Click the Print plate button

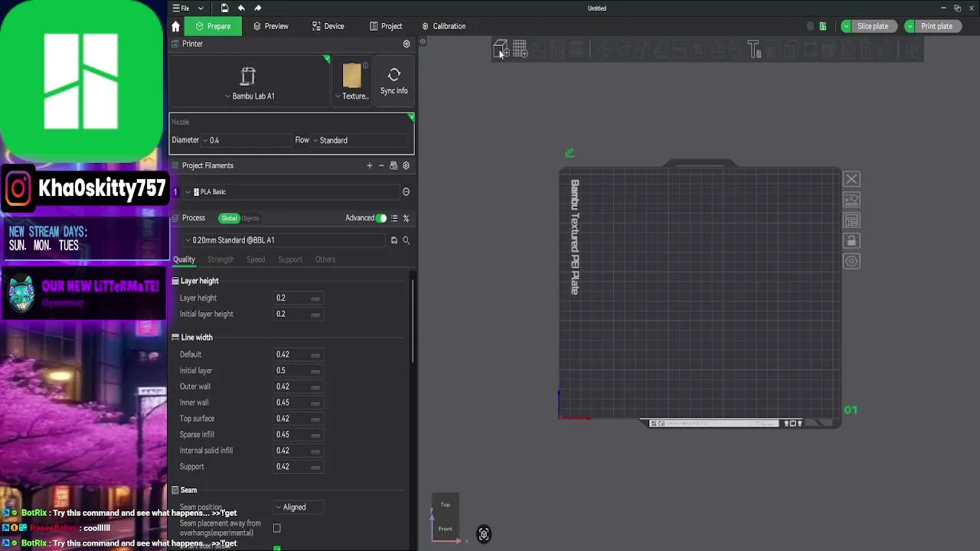[937, 26]
